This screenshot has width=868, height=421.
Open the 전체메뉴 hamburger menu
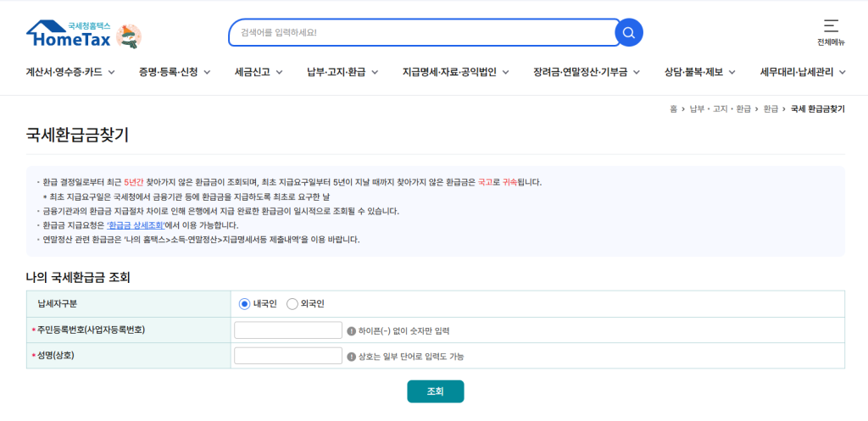pos(831,33)
